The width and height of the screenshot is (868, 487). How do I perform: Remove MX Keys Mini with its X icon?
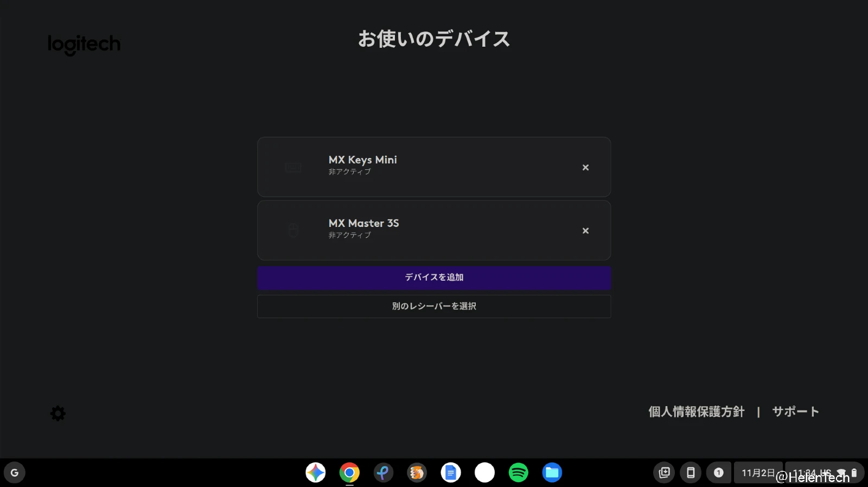point(585,168)
